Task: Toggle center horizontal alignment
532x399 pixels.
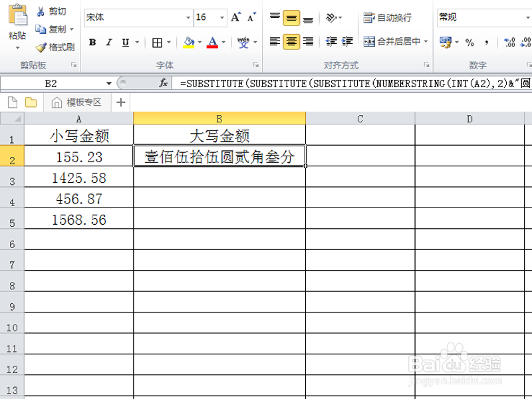Action: point(291,42)
